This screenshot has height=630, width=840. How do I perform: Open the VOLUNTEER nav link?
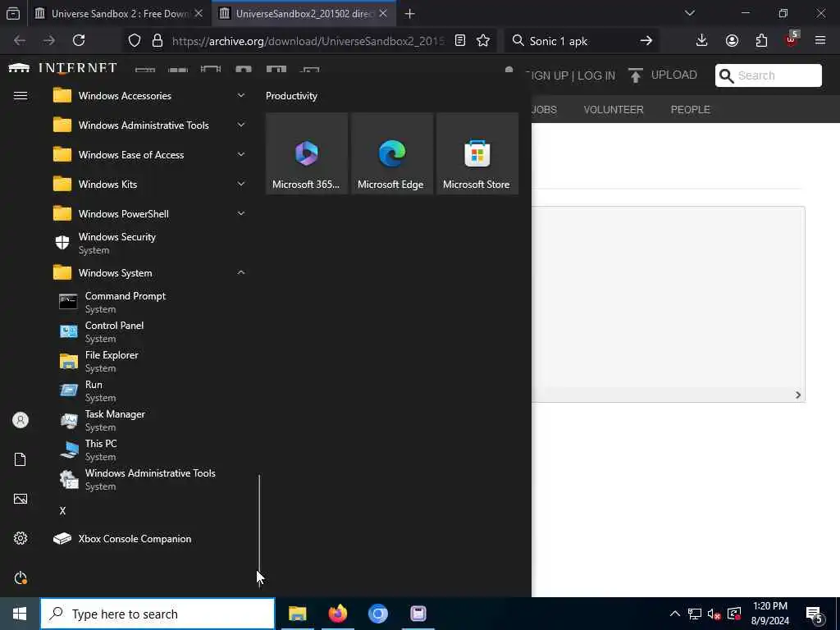point(614,109)
